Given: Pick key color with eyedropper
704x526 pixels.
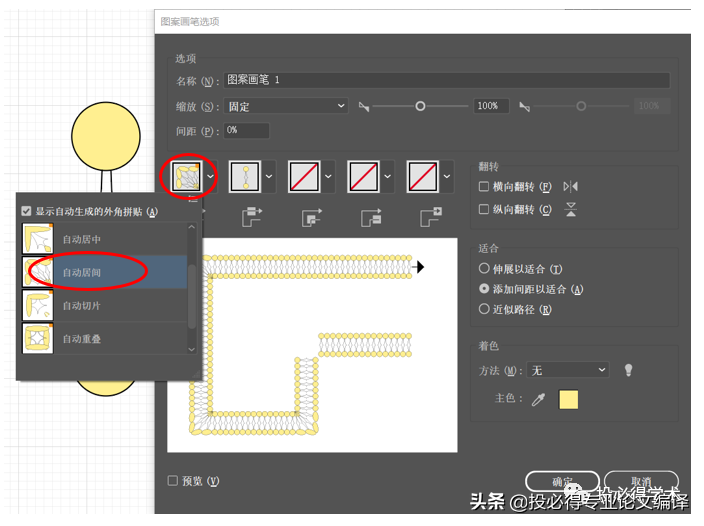Looking at the screenshot, I should click(538, 399).
